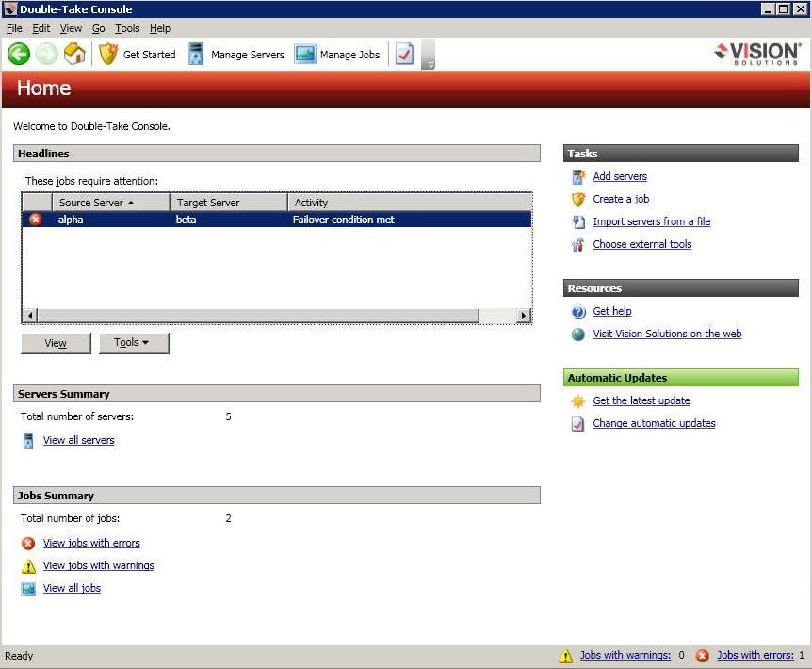The image size is (812, 669).
Task: Click the Get help question mark icon
Action: tap(578, 312)
